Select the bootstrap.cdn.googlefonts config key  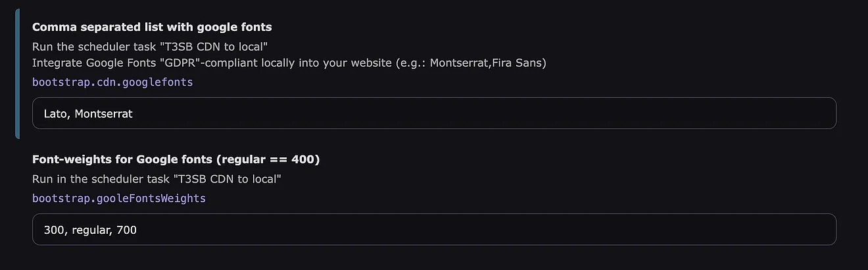pos(112,82)
